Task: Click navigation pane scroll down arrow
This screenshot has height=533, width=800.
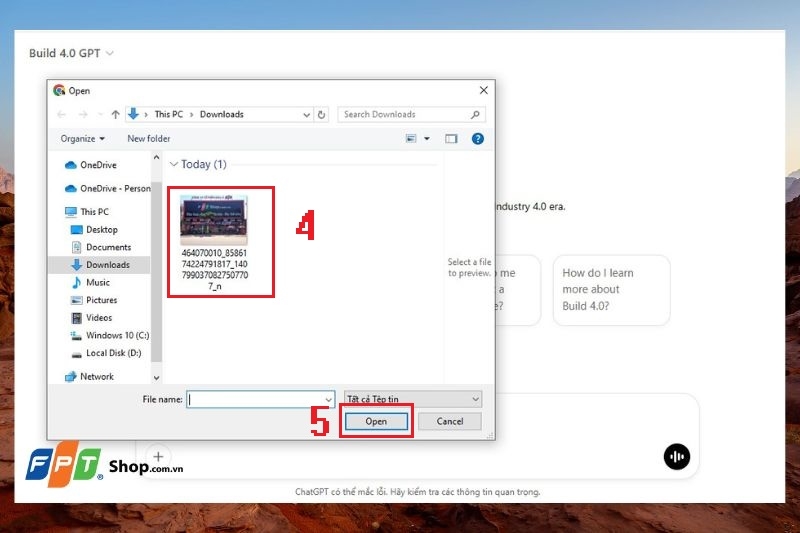Action: tap(156, 378)
